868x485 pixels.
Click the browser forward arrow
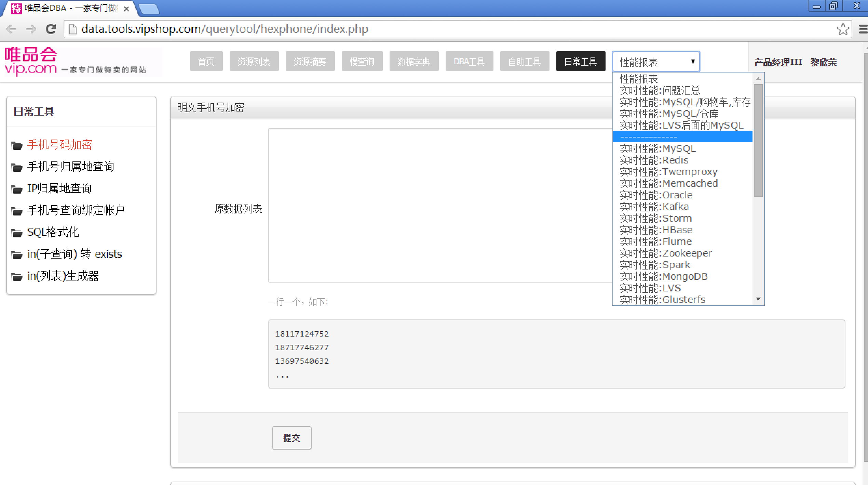[x=31, y=29]
